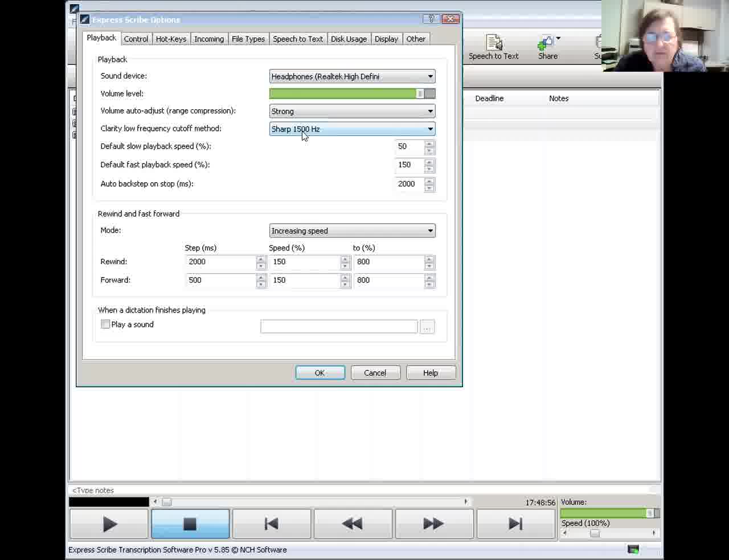This screenshot has width=729, height=560.
Task: Click the Auto backstep on stop field
Action: click(410, 184)
